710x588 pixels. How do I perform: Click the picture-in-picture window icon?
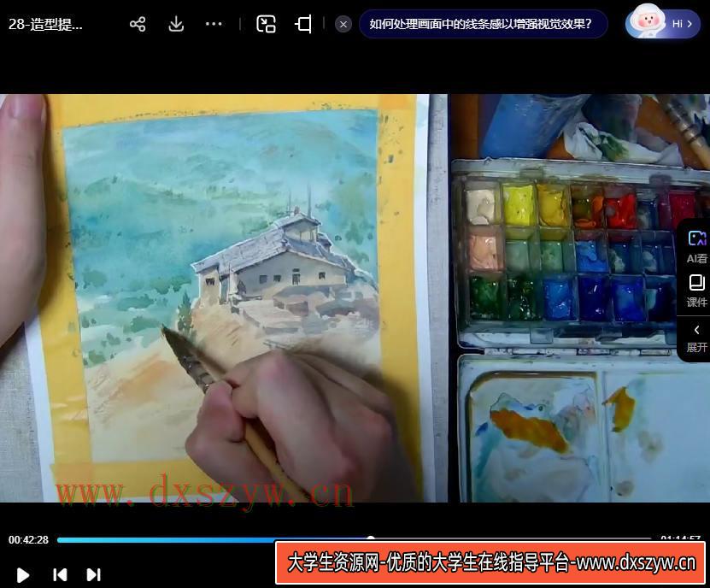(x=266, y=24)
